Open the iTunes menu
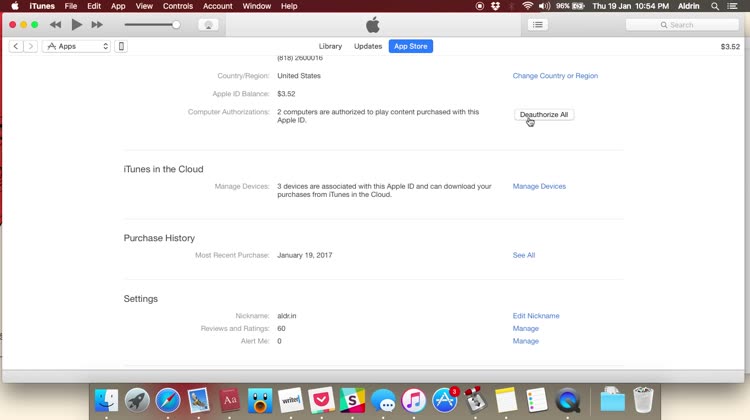This screenshot has height=420, width=750. (42, 6)
